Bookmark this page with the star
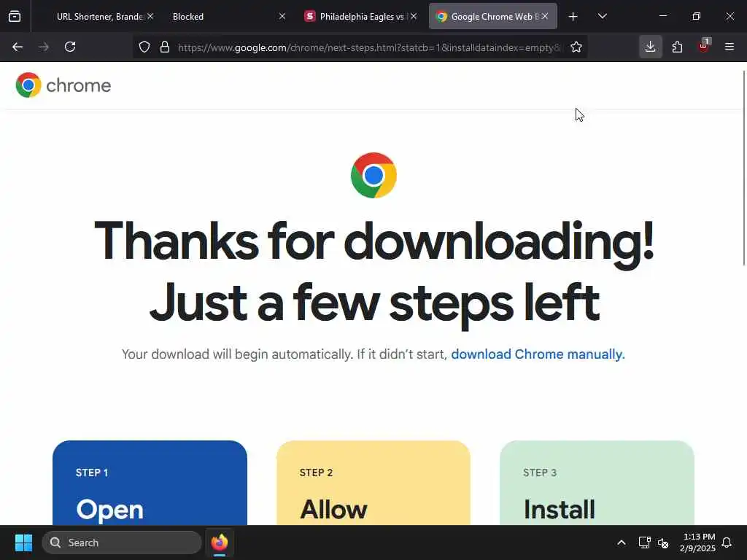 click(x=576, y=47)
